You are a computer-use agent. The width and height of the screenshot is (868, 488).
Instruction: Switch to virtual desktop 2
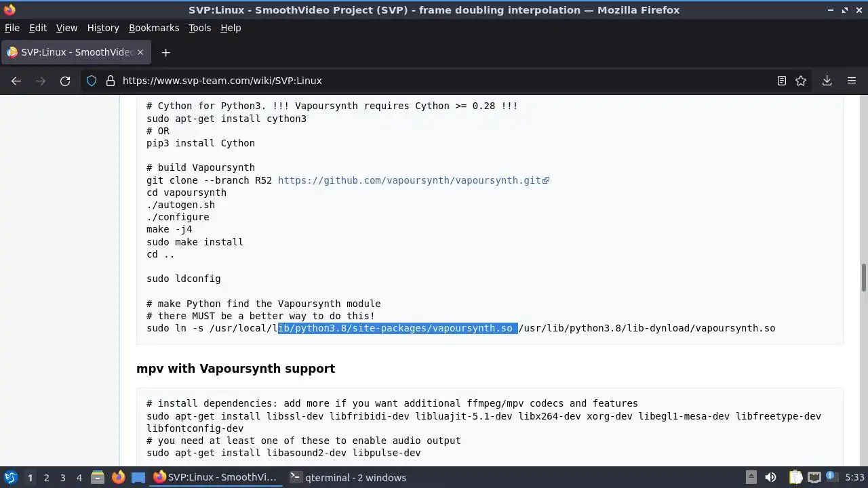[x=46, y=478]
